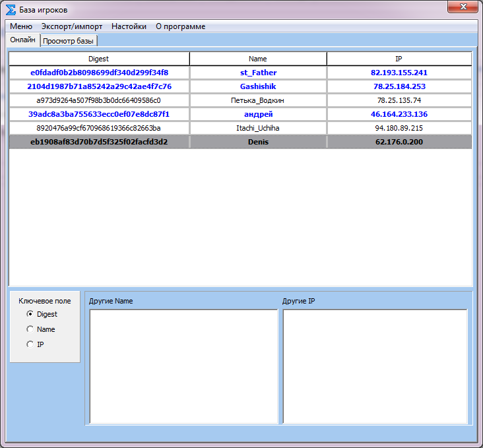Choose Name as the key field
The image size is (483, 448).
pos(30,329)
